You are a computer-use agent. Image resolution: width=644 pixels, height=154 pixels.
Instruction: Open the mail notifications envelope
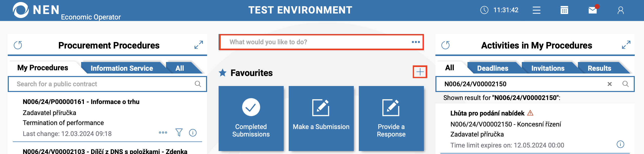(592, 10)
